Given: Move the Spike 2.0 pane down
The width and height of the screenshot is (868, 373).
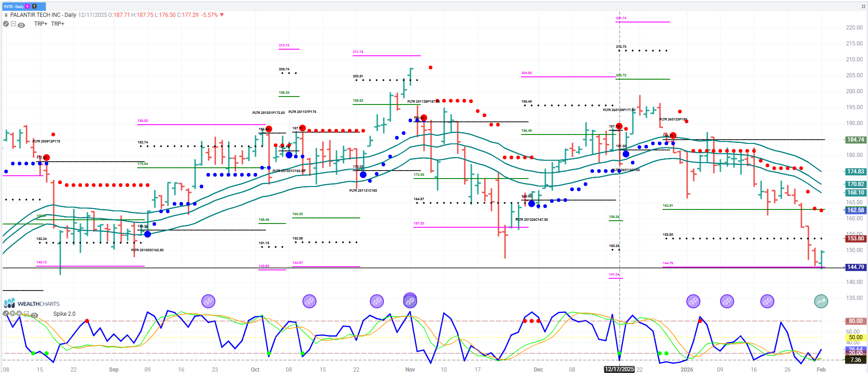Looking at the screenshot, I should click(13, 313).
